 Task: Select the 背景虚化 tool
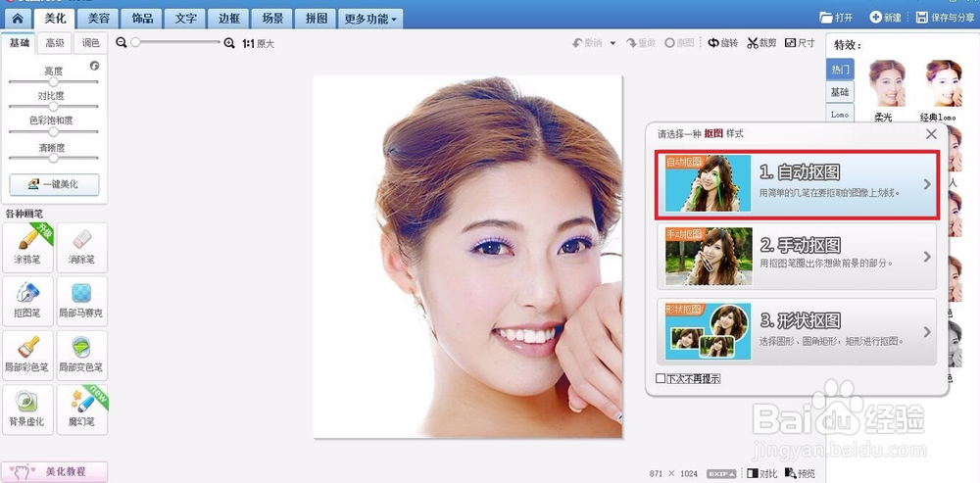(27, 410)
